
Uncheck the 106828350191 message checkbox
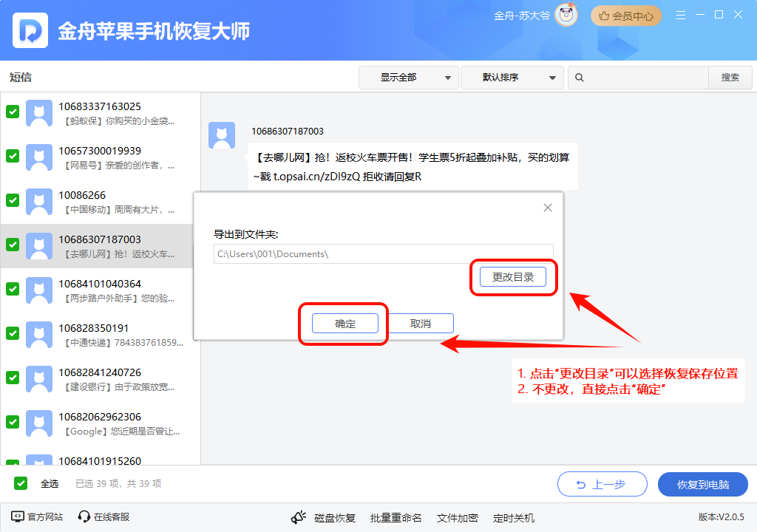[x=13, y=333]
